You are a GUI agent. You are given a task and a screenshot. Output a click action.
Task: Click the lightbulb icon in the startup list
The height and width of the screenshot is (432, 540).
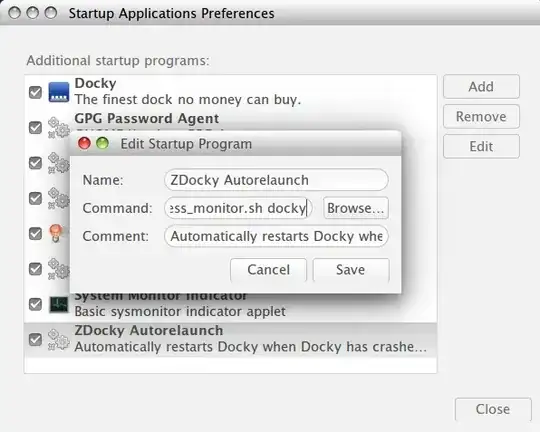tap(56, 233)
